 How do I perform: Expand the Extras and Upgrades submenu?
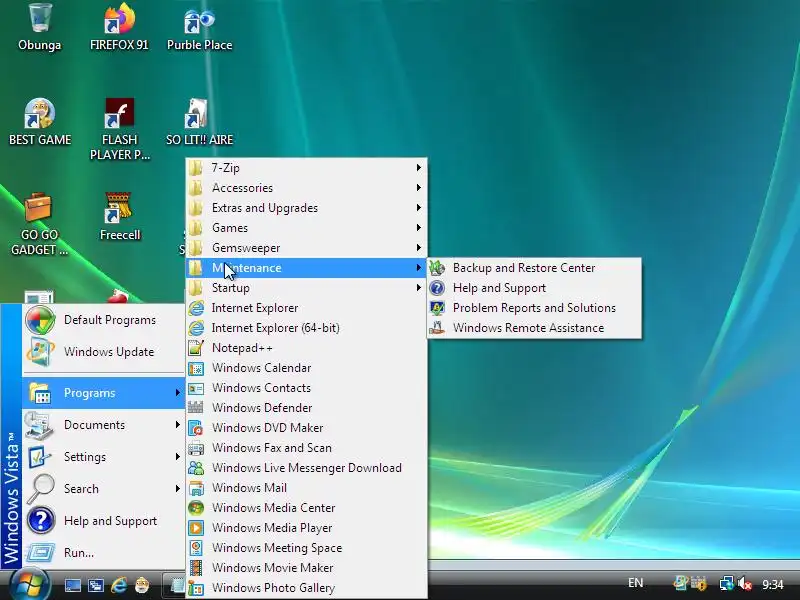tap(306, 208)
